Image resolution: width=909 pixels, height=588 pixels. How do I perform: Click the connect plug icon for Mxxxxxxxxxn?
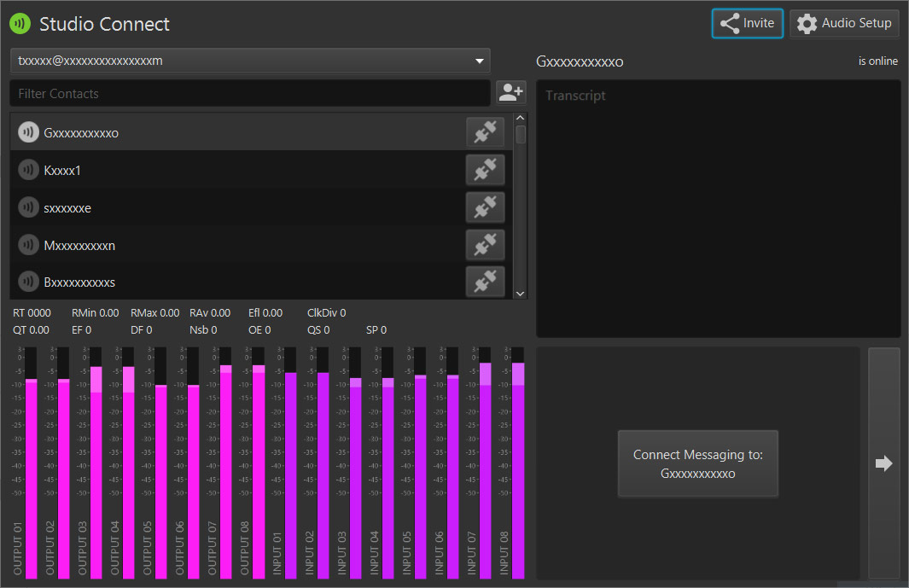pos(485,245)
